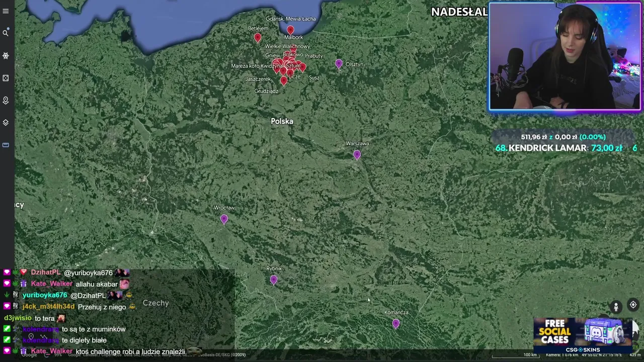This screenshot has width=644, height=362.
Task: Click the Wielkie Walichnowy label
Action: click(287, 46)
